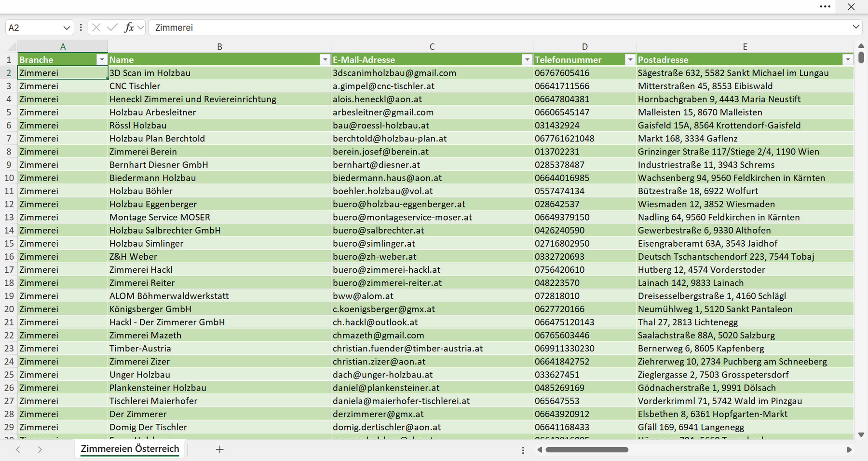This screenshot has width=868, height=461.
Task: Go to next sheet arrow
Action: 40,449
